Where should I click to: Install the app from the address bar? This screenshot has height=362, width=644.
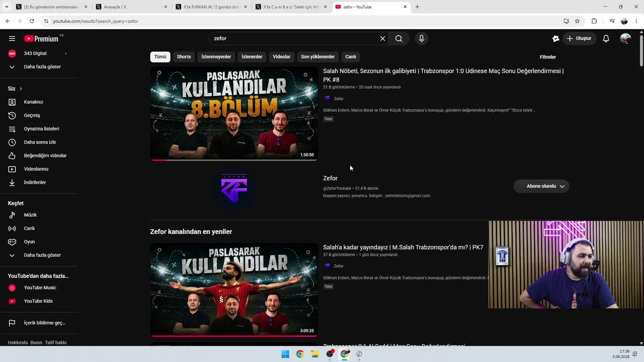[x=566, y=21]
